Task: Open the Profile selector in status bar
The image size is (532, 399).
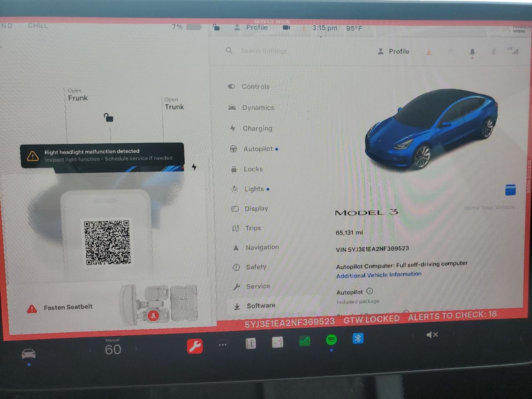Action: pos(251,27)
